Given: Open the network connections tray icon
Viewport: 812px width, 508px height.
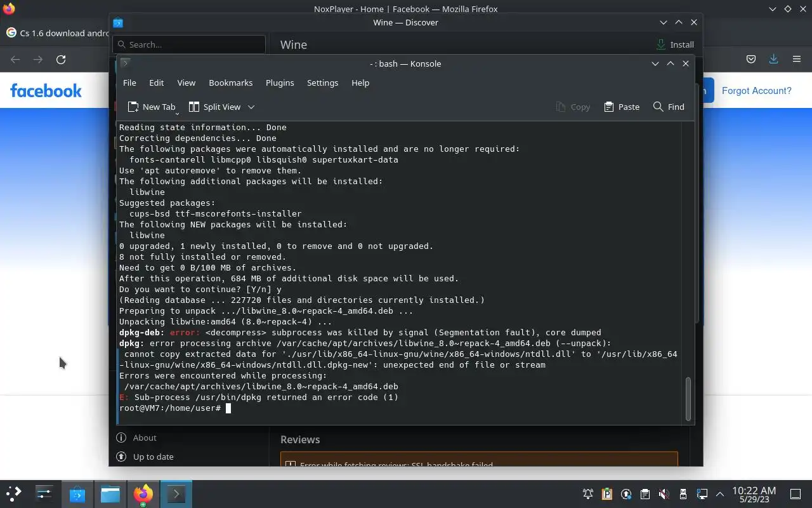Looking at the screenshot, I should 702,494.
